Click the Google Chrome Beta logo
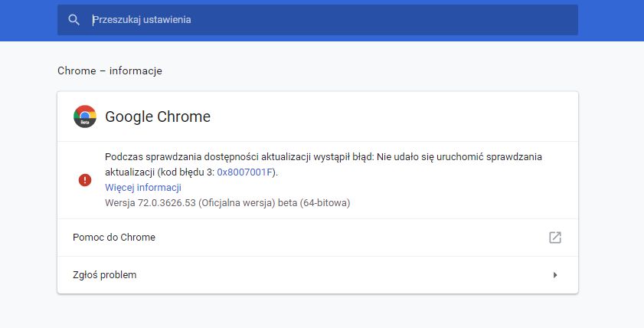Viewport: 644px width, 328px height. coord(85,116)
